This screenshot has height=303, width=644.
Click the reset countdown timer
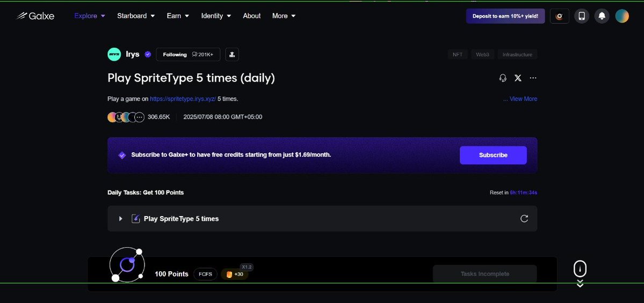[523, 193]
